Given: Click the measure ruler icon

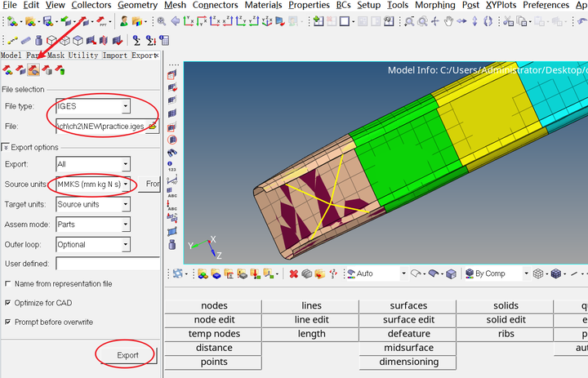Looking at the screenshot, I should [25, 40].
